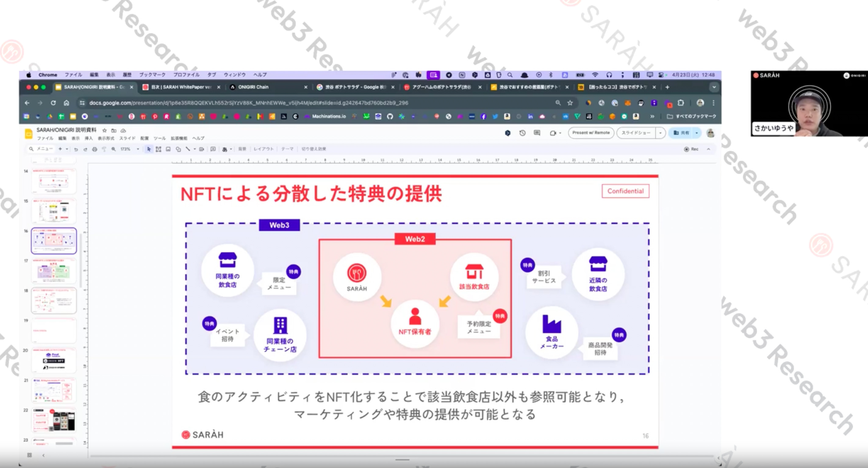
Task: Click the Slides home logo icon
Action: coord(29,134)
